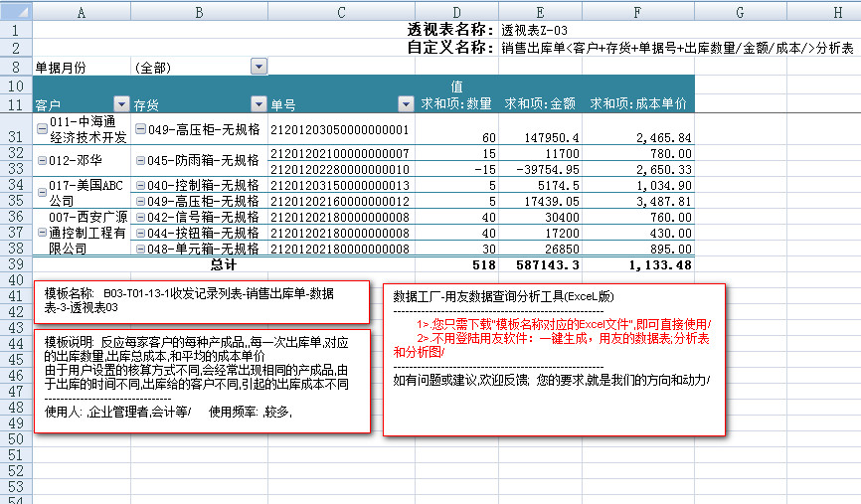Open the 客户 column filter dropdown
The image size is (861, 504).
coord(121,104)
